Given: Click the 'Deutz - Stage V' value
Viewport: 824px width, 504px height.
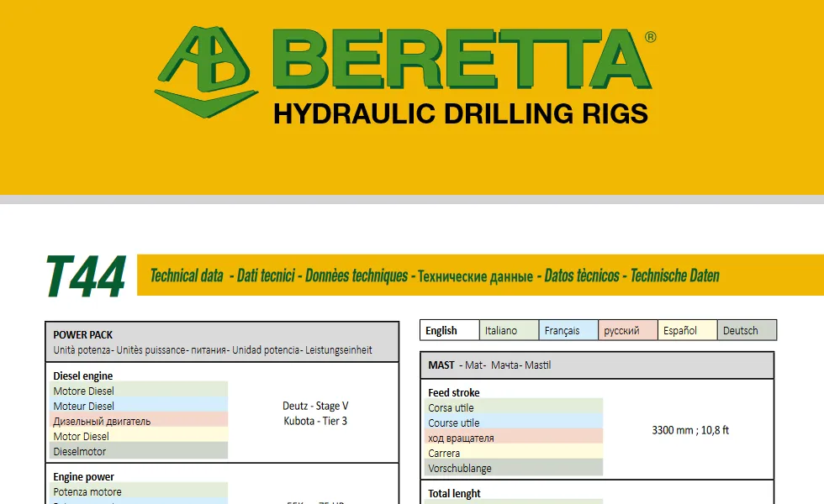Looking at the screenshot, I should click(315, 406).
